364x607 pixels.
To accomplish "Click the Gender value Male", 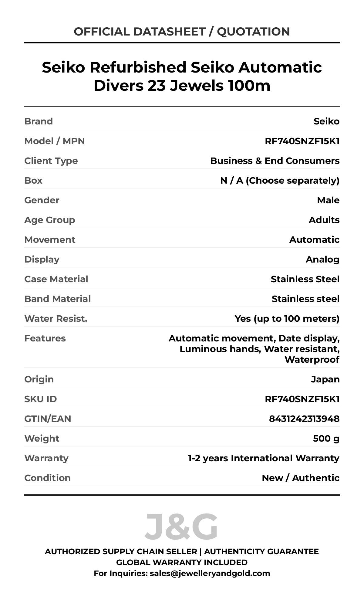I will [328, 200].
